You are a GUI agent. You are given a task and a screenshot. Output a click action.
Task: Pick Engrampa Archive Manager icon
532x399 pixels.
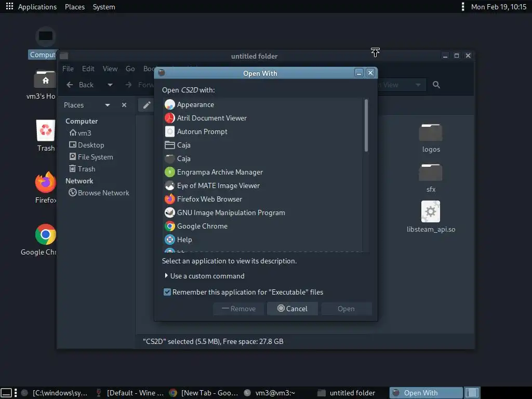tap(170, 172)
